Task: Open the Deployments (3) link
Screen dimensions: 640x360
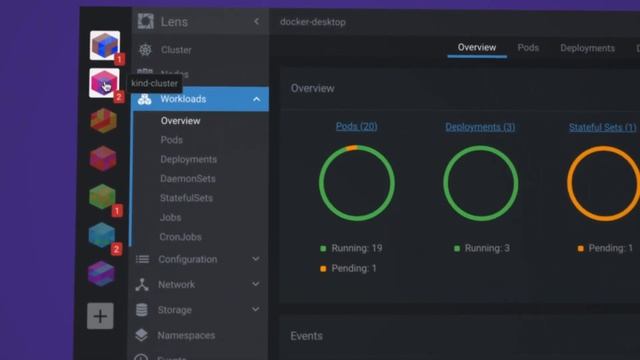Action: tap(480, 127)
